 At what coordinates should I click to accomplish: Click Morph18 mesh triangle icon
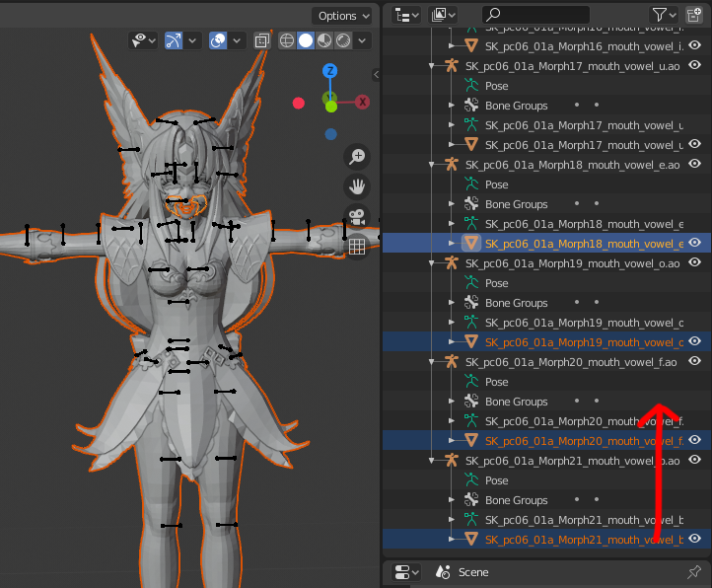(x=471, y=243)
